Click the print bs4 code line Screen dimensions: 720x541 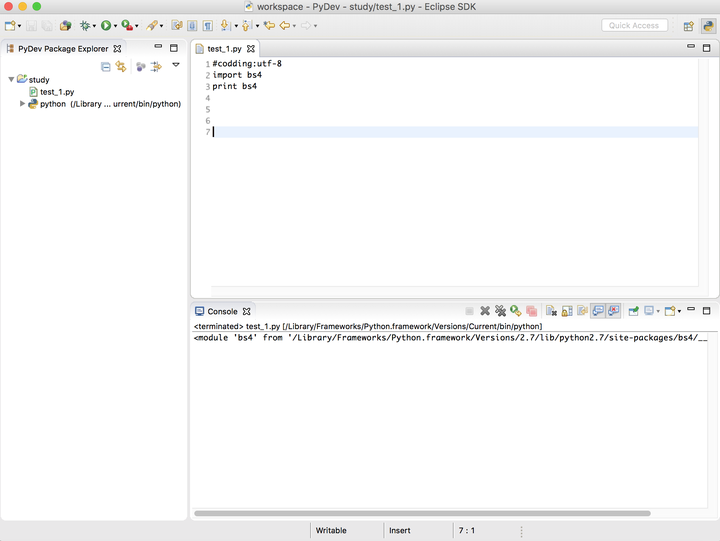[x=235, y=86]
